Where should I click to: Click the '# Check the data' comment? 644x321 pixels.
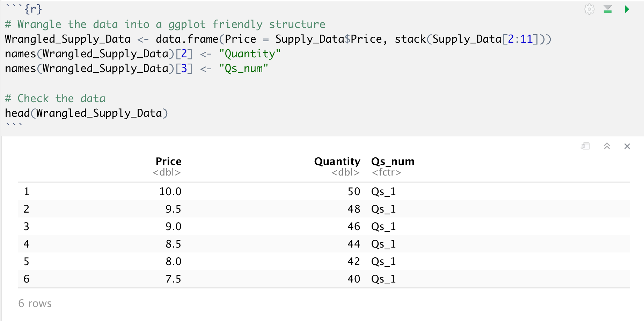55,99
